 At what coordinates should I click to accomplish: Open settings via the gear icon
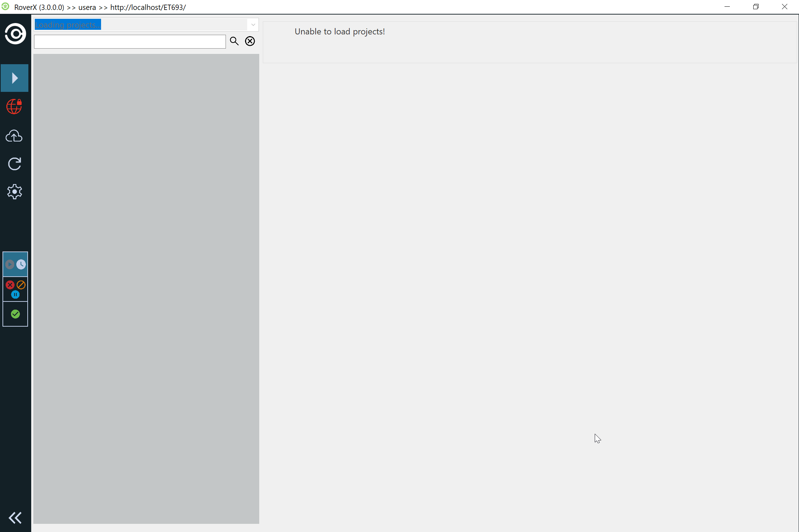15,192
